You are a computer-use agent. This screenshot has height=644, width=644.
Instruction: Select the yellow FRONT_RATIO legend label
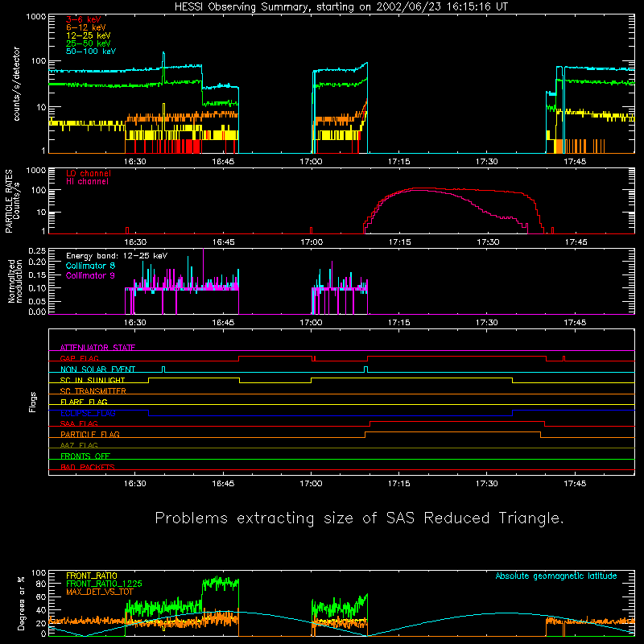coord(92,576)
